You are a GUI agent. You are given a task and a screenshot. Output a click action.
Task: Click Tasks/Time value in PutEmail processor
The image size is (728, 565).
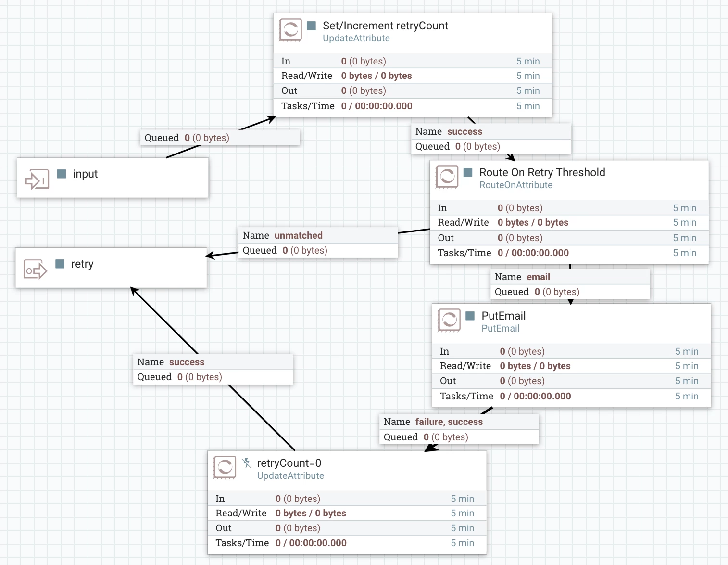(x=536, y=396)
